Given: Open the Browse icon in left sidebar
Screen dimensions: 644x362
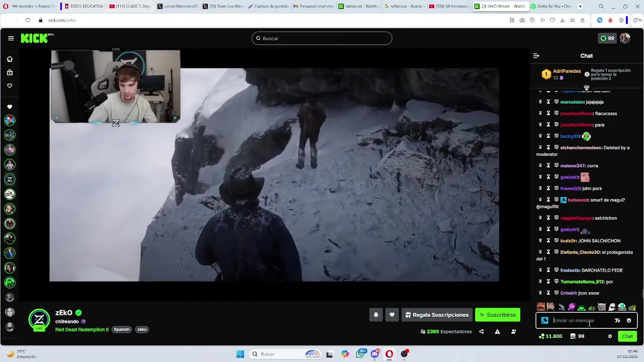Looking at the screenshot, I should 10,72.
